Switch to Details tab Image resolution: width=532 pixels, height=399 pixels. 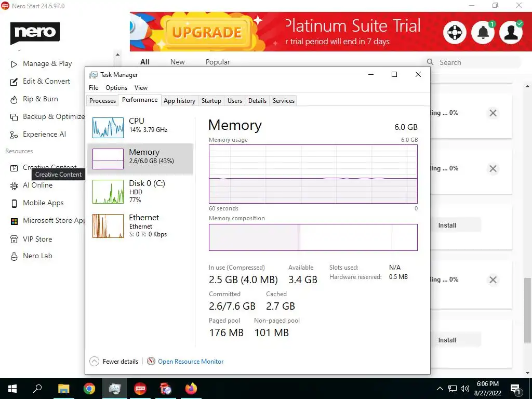point(257,101)
